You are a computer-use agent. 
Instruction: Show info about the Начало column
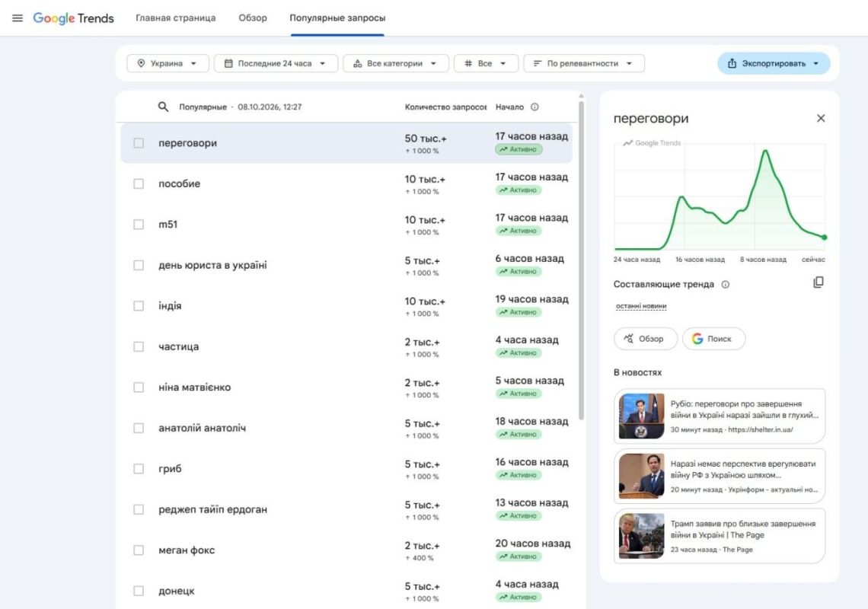535,107
